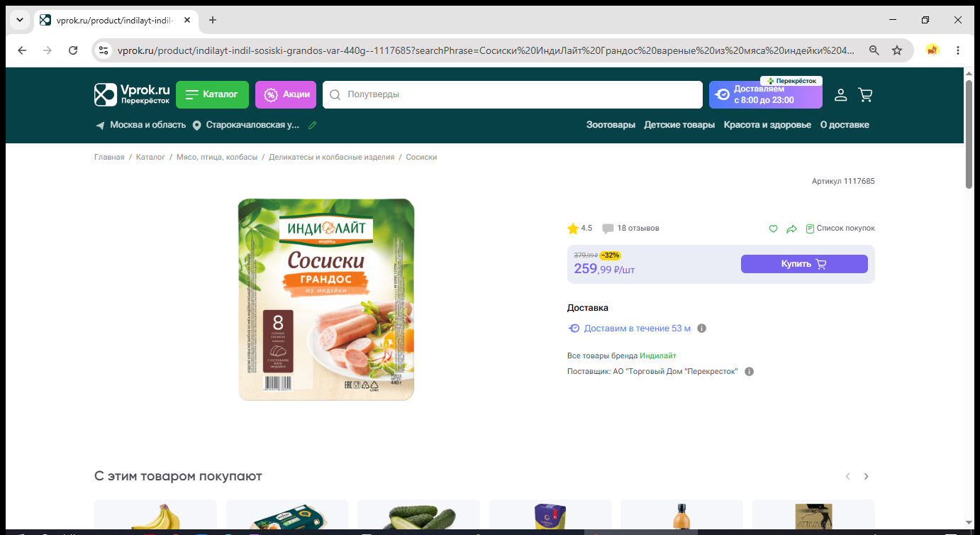The height and width of the screenshot is (535, 980).
Task: Click the Артикул 1117685 text
Action: point(843,182)
